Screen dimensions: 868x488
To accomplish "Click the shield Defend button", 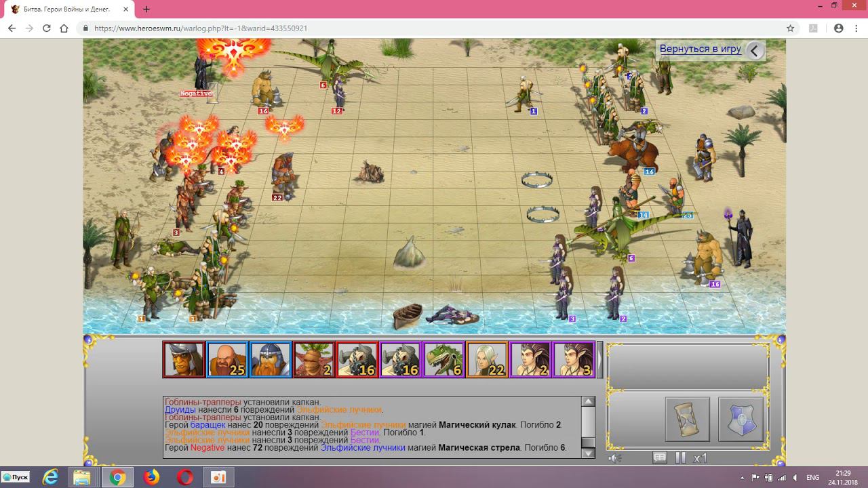I will (x=741, y=420).
